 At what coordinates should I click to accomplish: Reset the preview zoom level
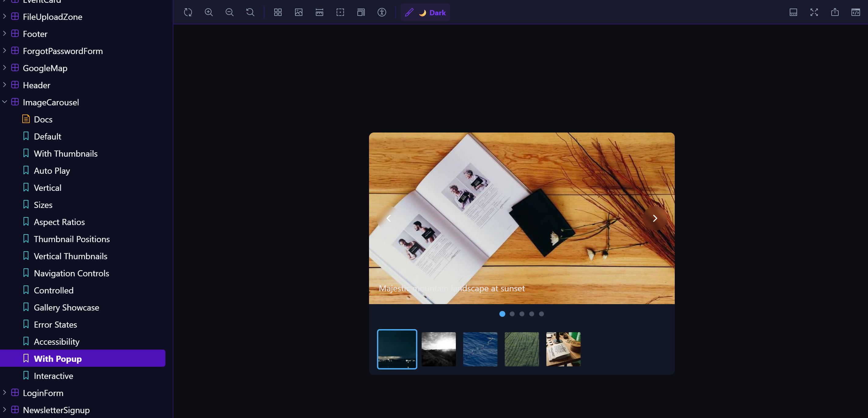(250, 12)
